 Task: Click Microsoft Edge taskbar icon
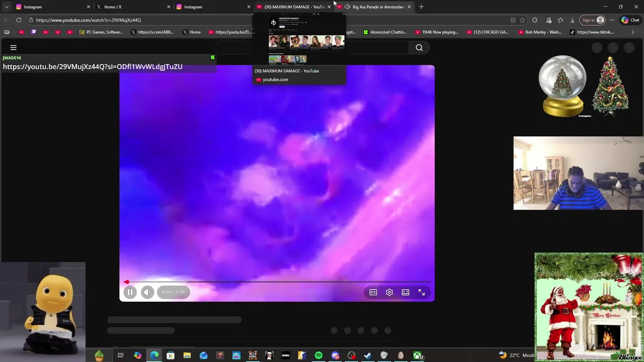point(154,355)
